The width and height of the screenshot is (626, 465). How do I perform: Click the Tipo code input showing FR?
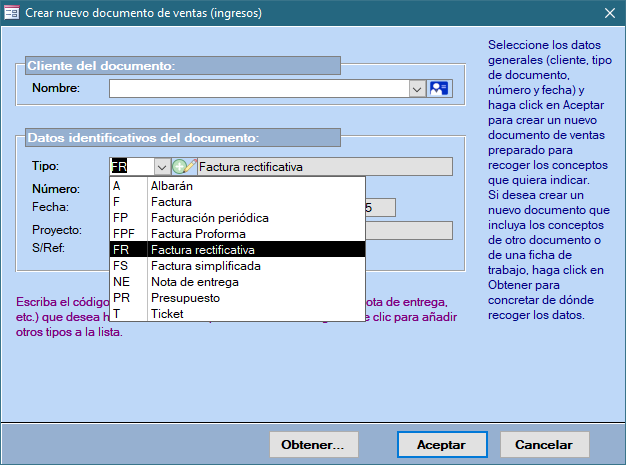click(131, 167)
